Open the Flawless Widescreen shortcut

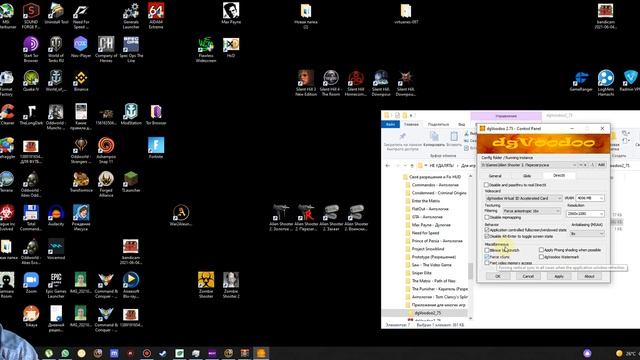coord(206,49)
